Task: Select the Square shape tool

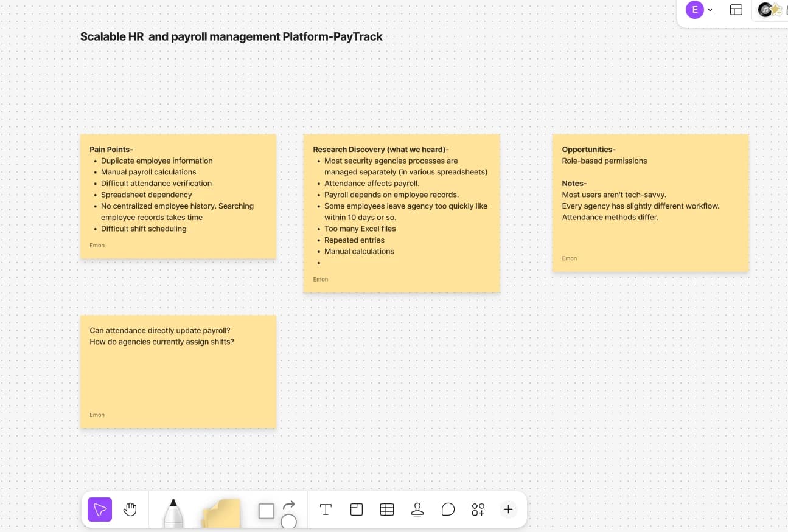Action: (x=267, y=511)
